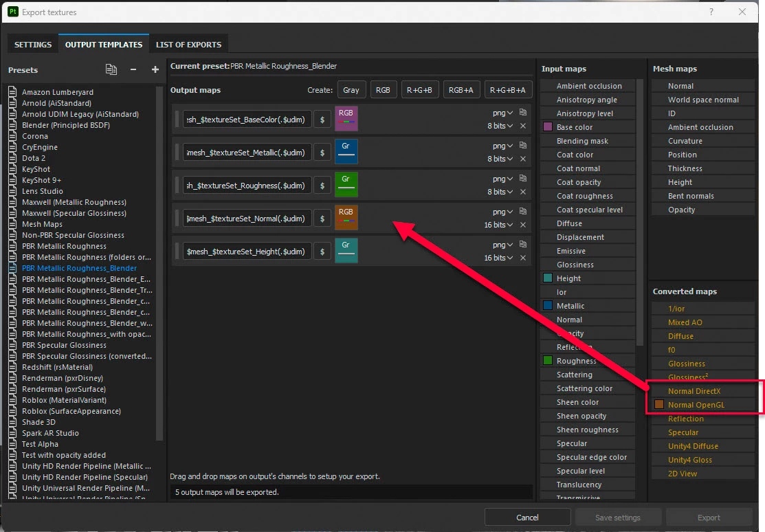This screenshot has height=532, width=765.
Task: Select Normal OpenGL in Converted maps
Action: pos(703,405)
